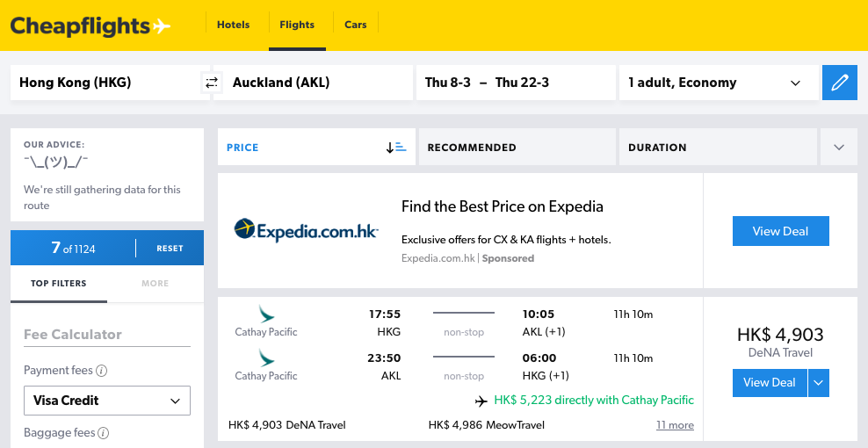Image resolution: width=868 pixels, height=448 pixels.
Task: Click the blue pencil edit search button
Action: click(x=839, y=83)
